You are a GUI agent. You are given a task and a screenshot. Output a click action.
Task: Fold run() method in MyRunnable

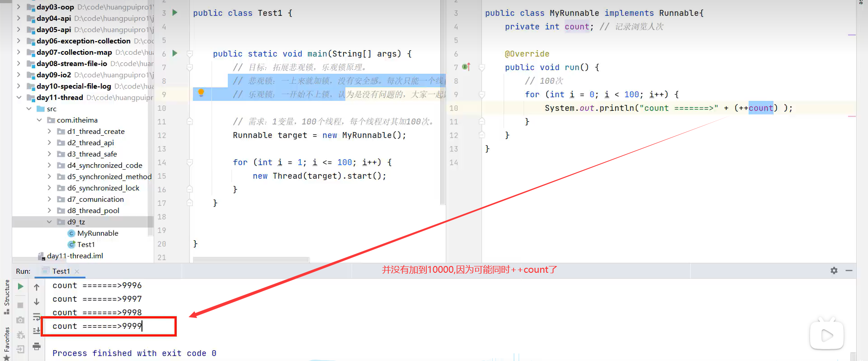point(482,67)
